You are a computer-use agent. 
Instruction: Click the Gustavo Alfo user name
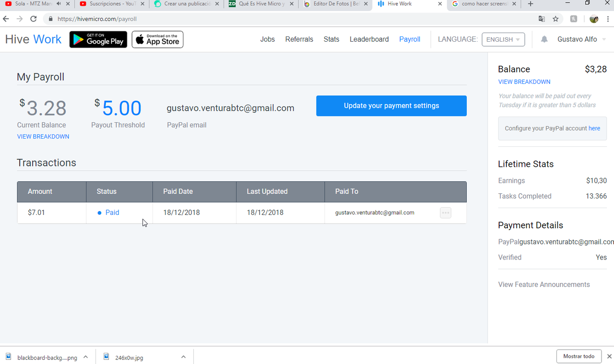click(x=577, y=39)
